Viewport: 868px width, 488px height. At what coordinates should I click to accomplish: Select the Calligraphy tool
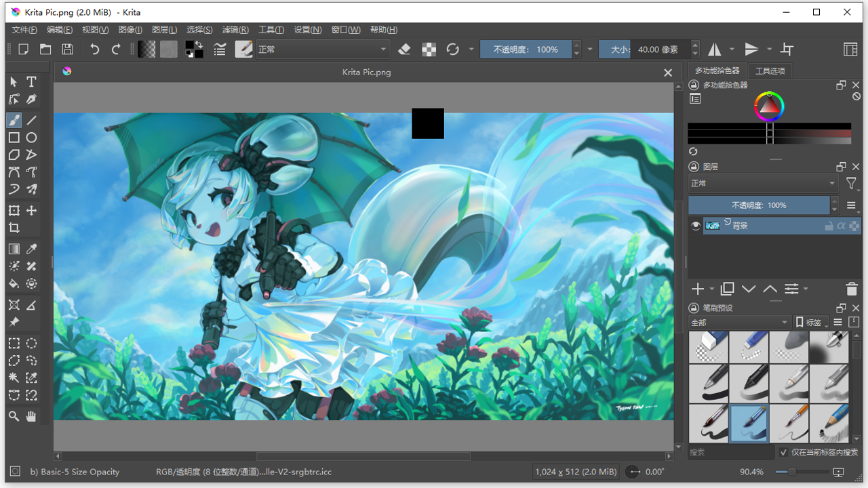[31, 100]
